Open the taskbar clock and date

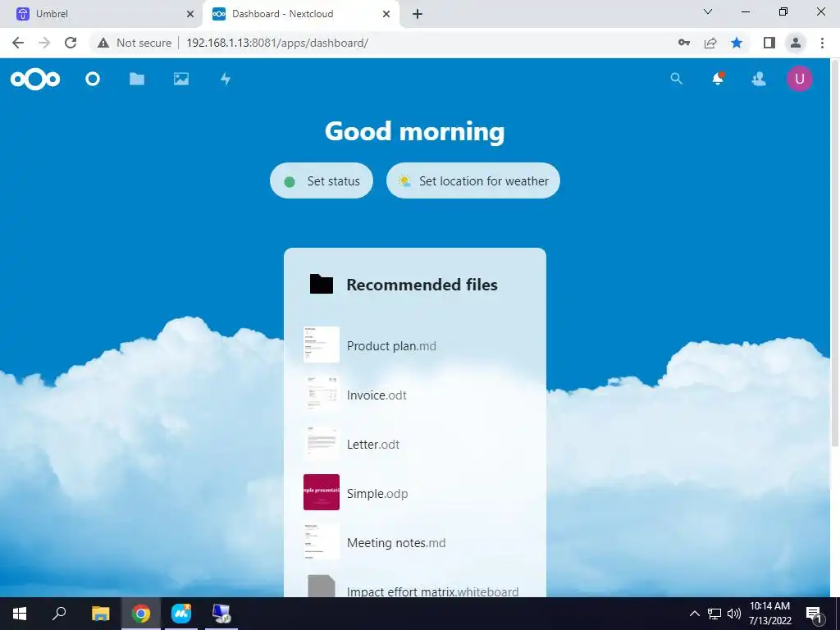click(x=769, y=614)
